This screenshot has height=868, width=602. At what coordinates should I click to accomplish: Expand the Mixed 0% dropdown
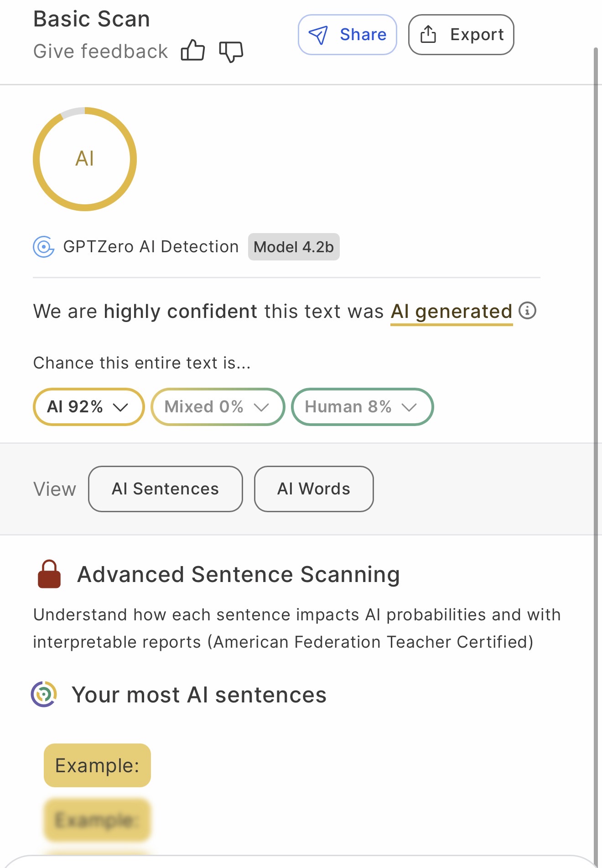tap(218, 407)
